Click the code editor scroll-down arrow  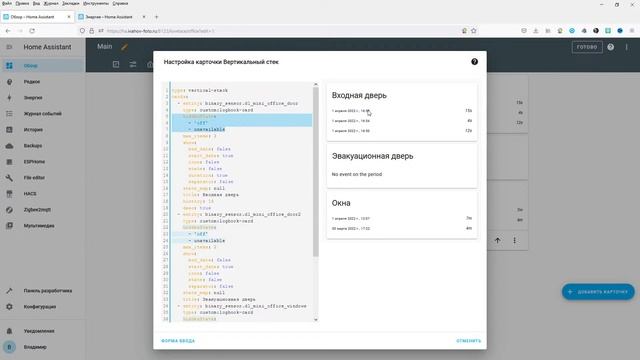[316, 320]
